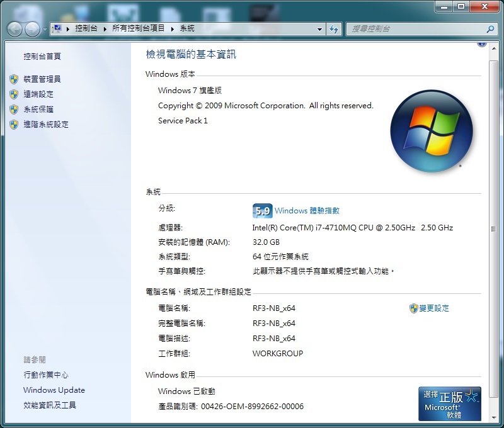Click the Forward navigation arrow
The image size is (504, 428).
33,30
